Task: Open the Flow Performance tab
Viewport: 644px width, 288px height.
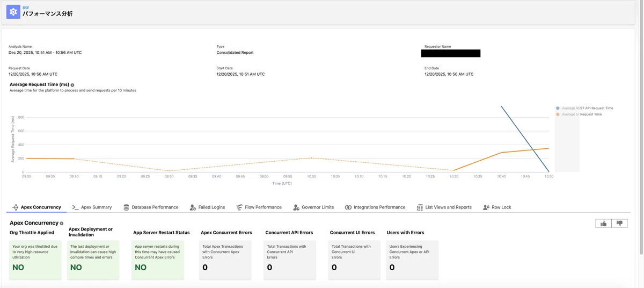Action: click(259, 207)
